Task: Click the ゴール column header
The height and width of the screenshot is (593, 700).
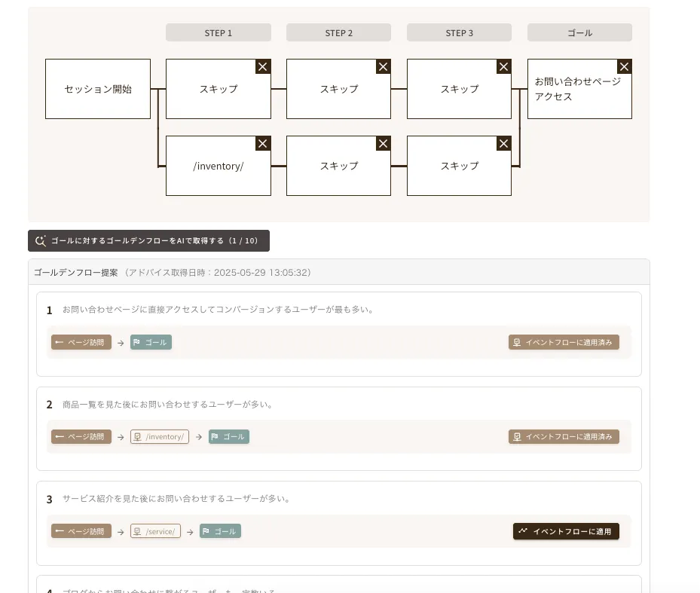Action: (580, 32)
